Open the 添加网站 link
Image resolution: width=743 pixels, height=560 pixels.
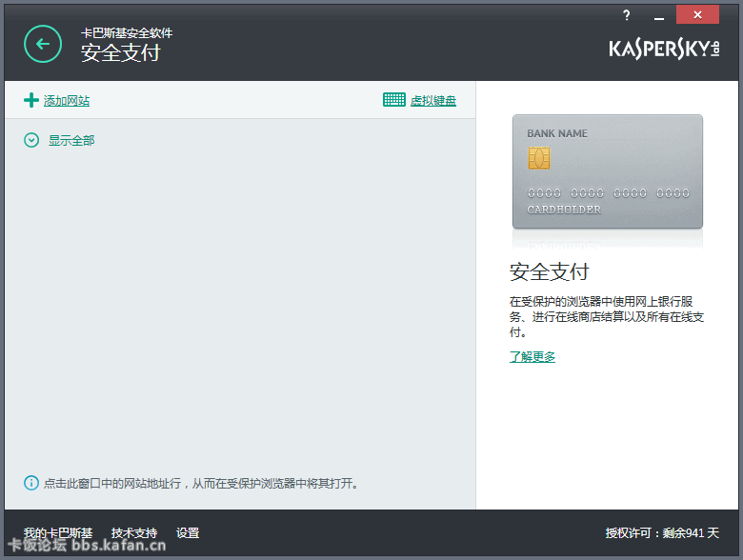[67, 100]
